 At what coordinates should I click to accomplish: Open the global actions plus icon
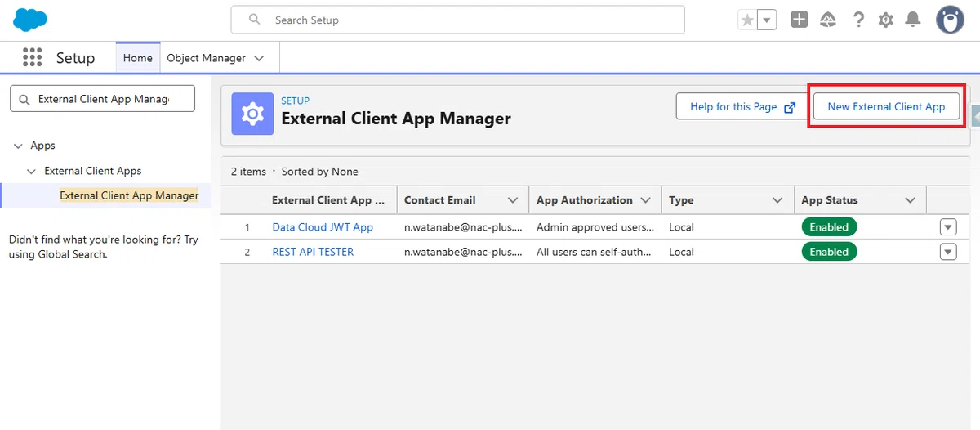click(x=800, y=20)
